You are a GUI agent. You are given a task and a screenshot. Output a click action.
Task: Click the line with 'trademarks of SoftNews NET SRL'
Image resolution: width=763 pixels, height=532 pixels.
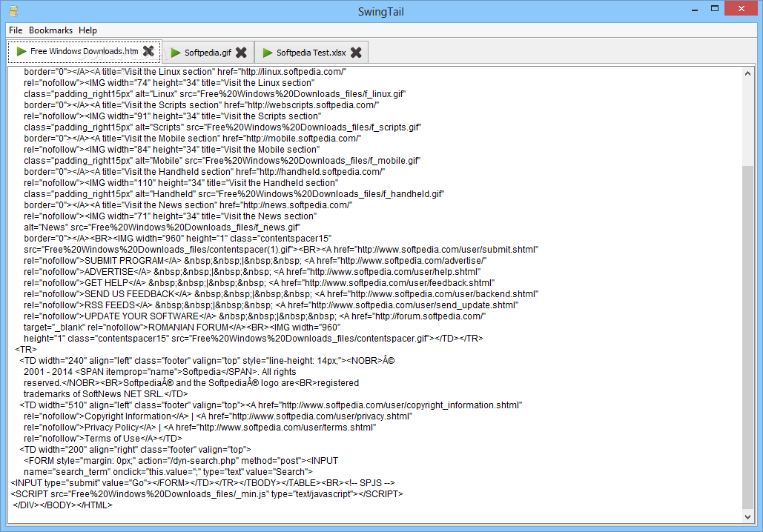click(105, 394)
